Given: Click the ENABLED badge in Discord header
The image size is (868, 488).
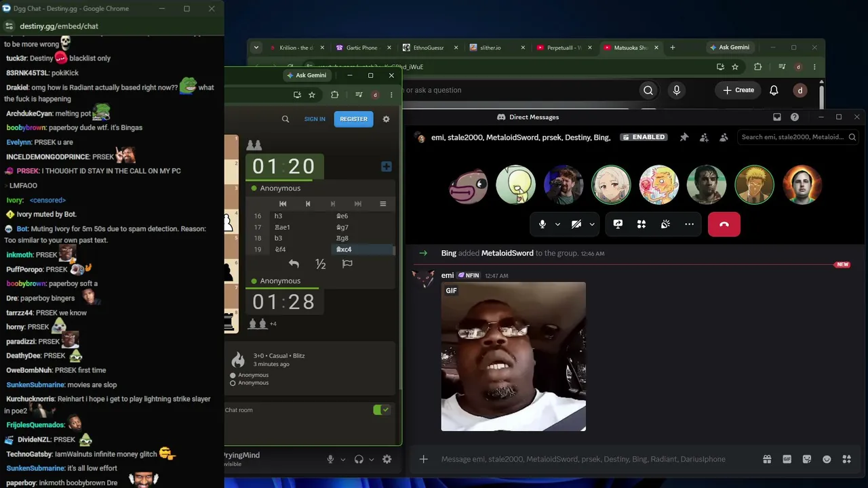Looking at the screenshot, I should pos(643,137).
